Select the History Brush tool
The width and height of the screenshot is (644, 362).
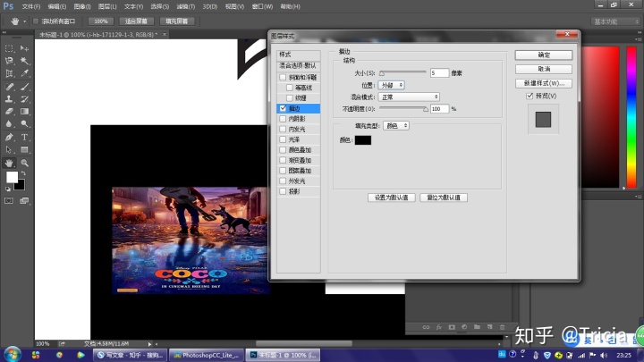click(25, 99)
